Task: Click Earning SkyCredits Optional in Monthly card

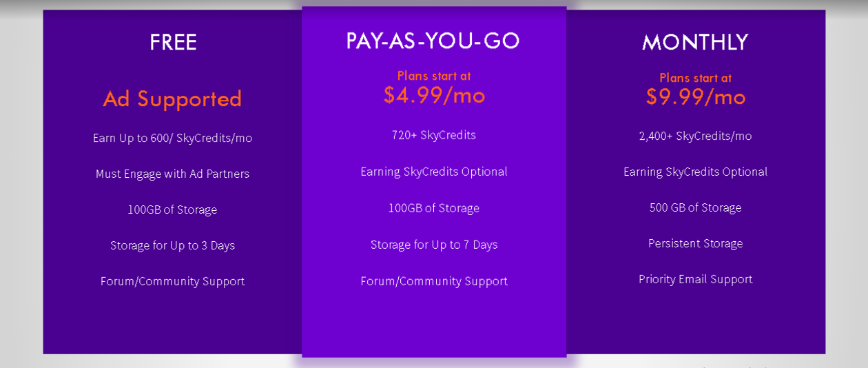Action: point(696,172)
